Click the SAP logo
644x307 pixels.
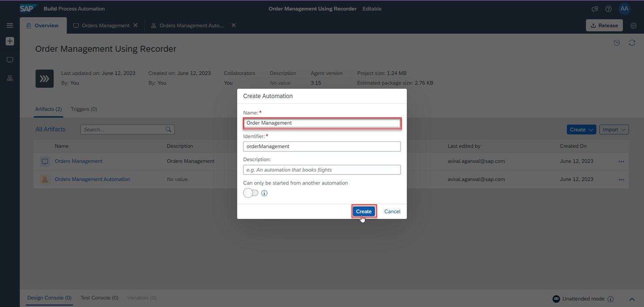pos(29,9)
